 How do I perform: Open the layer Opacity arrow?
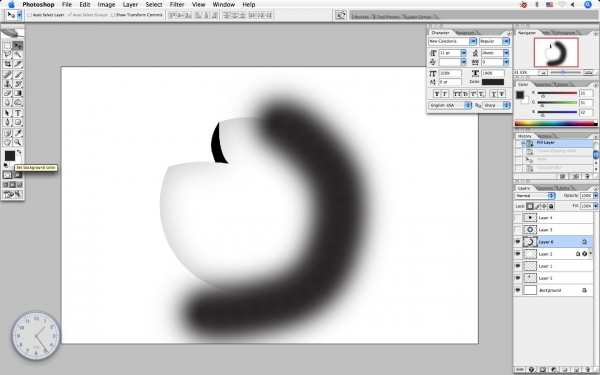tap(595, 196)
